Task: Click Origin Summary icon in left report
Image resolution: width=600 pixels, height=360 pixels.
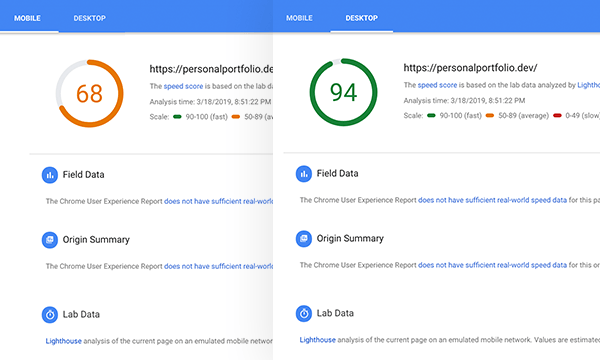Action: pos(50,240)
